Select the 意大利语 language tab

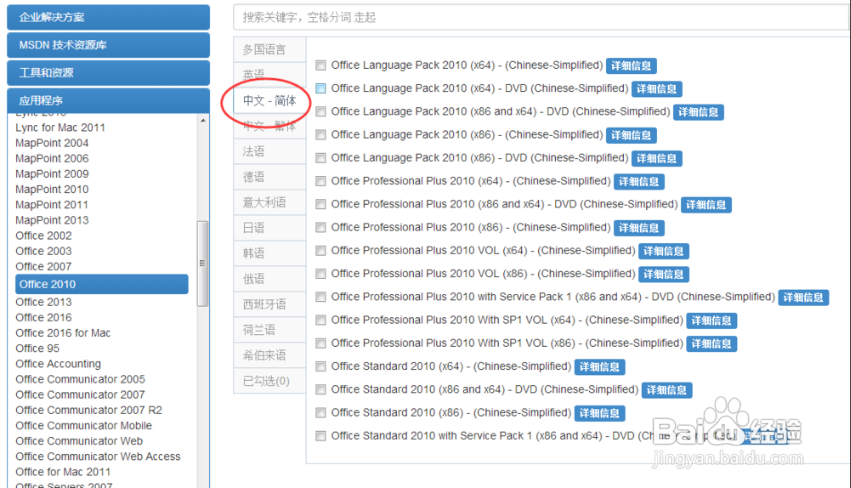(270, 202)
